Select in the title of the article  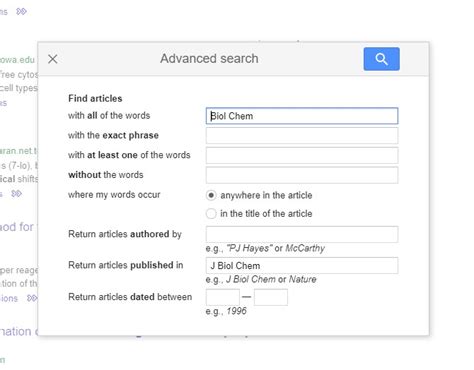[211, 213]
